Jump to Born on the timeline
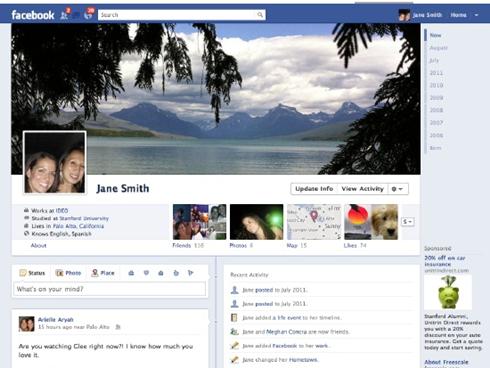This screenshot has width=490, height=368. (x=435, y=148)
